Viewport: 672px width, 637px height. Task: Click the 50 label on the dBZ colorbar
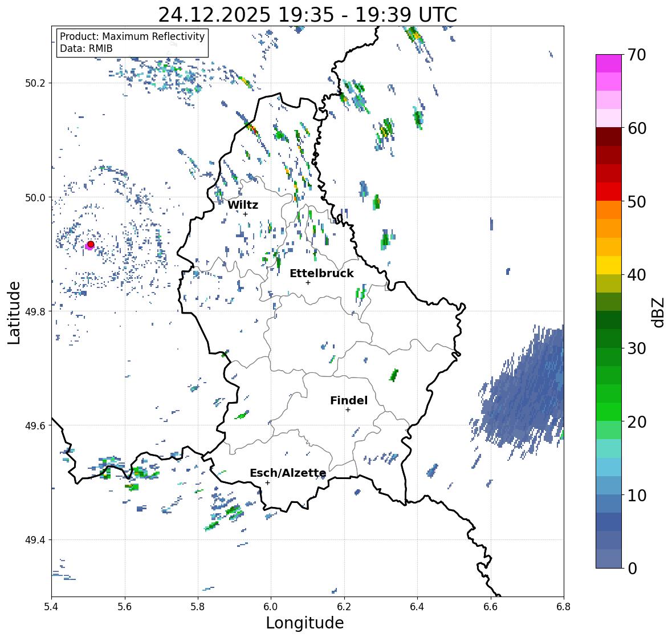636,201
